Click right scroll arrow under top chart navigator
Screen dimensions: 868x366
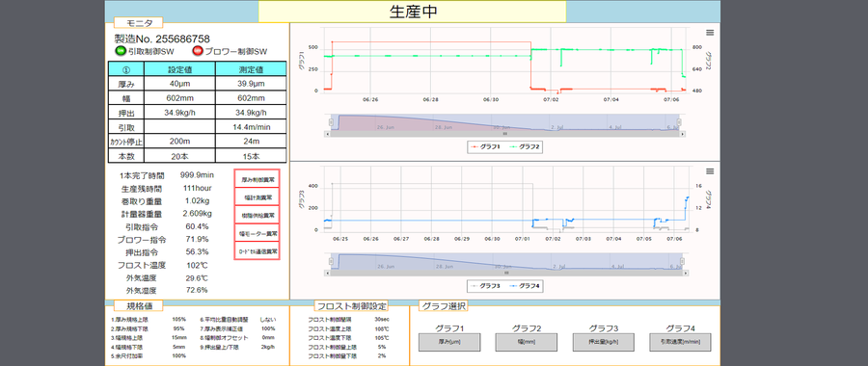point(683,134)
